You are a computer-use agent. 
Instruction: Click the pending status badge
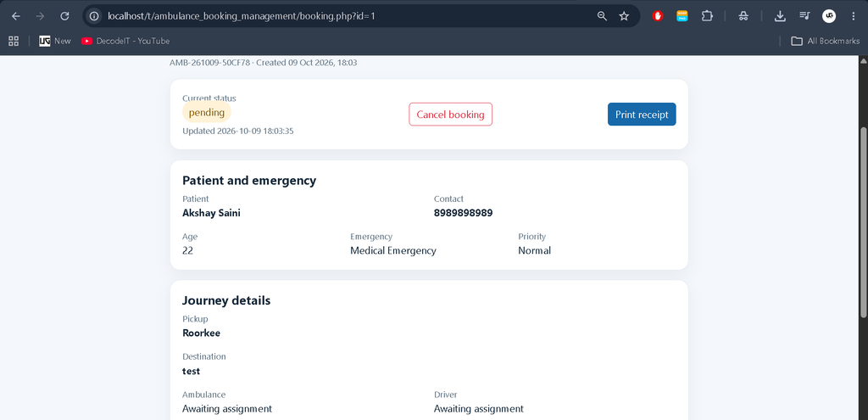pyautogui.click(x=207, y=113)
